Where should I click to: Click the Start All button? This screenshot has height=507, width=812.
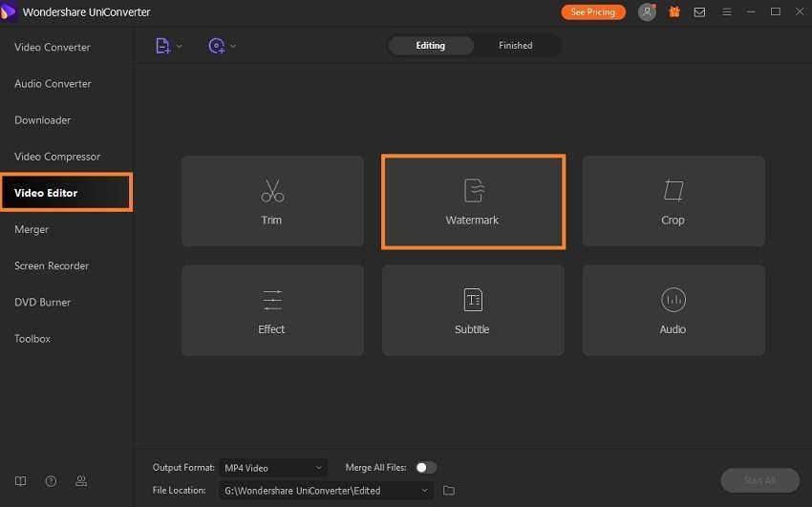(x=759, y=480)
